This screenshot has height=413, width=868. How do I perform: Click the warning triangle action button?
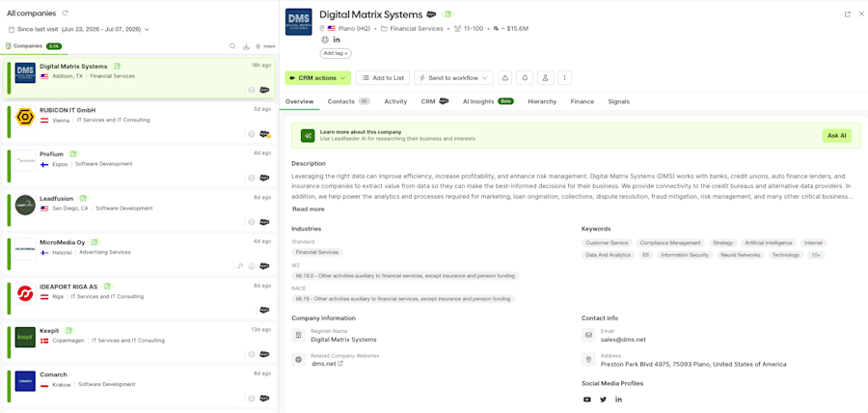pos(504,78)
